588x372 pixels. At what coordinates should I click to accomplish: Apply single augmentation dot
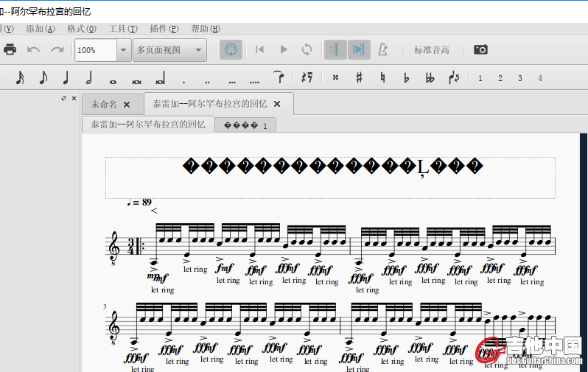pos(183,82)
